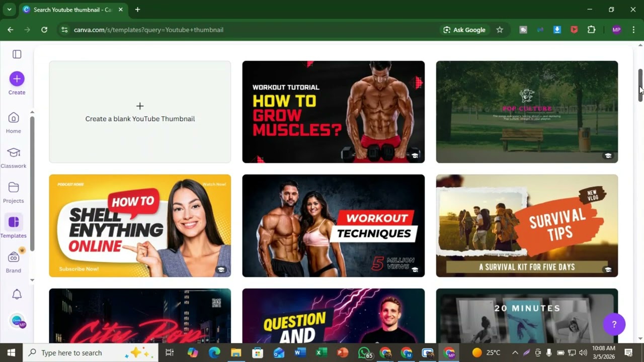Select Templates in the sidebar

pyautogui.click(x=14, y=227)
